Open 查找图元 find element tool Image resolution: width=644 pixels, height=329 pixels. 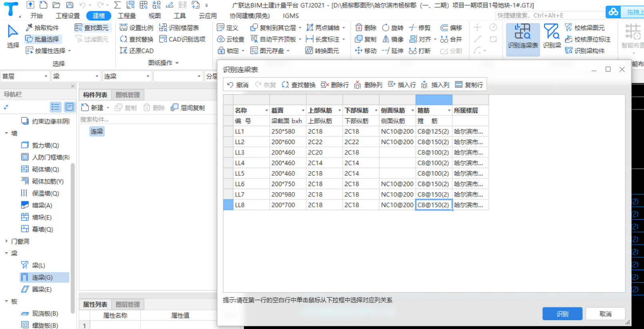(92, 28)
